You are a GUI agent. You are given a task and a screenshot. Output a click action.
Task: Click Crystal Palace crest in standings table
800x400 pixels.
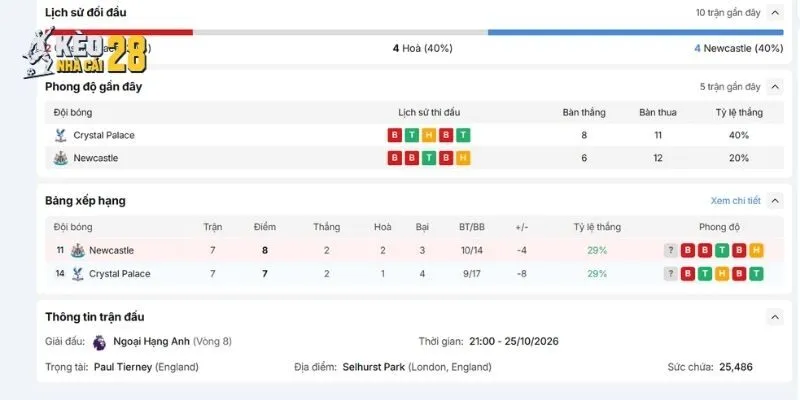click(78, 273)
